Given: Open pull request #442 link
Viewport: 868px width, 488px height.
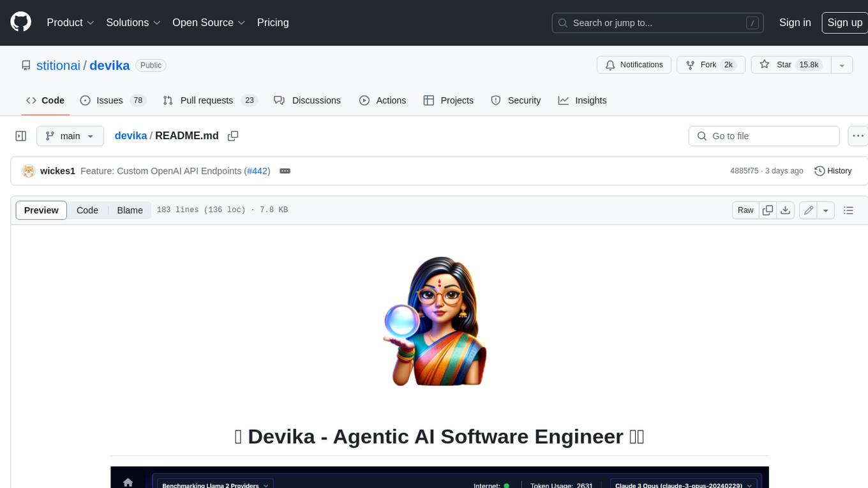Looking at the screenshot, I should coord(257,171).
